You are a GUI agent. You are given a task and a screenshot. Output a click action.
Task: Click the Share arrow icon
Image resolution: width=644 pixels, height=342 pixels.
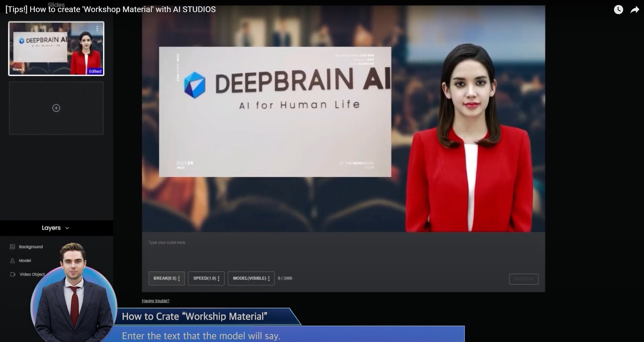pyautogui.click(x=635, y=10)
